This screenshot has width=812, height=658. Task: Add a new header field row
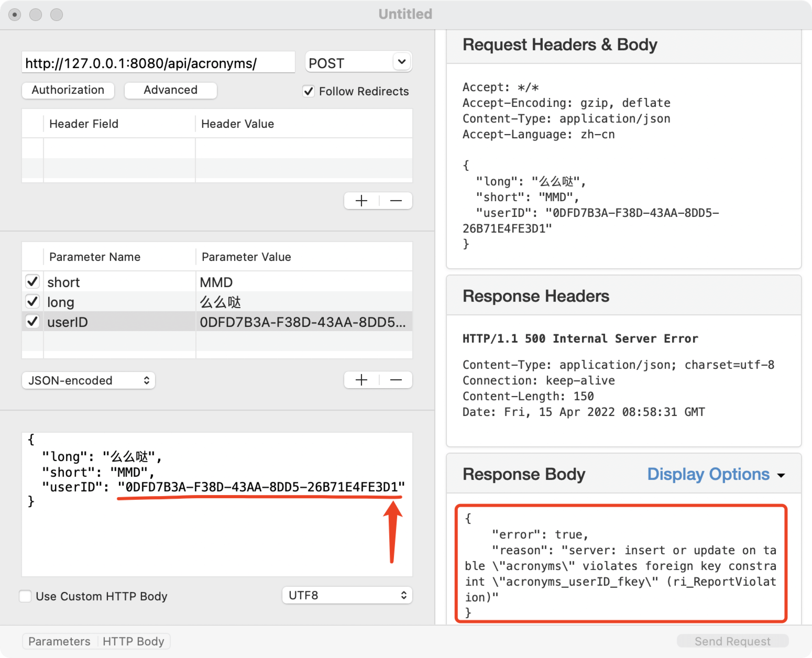coord(361,201)
